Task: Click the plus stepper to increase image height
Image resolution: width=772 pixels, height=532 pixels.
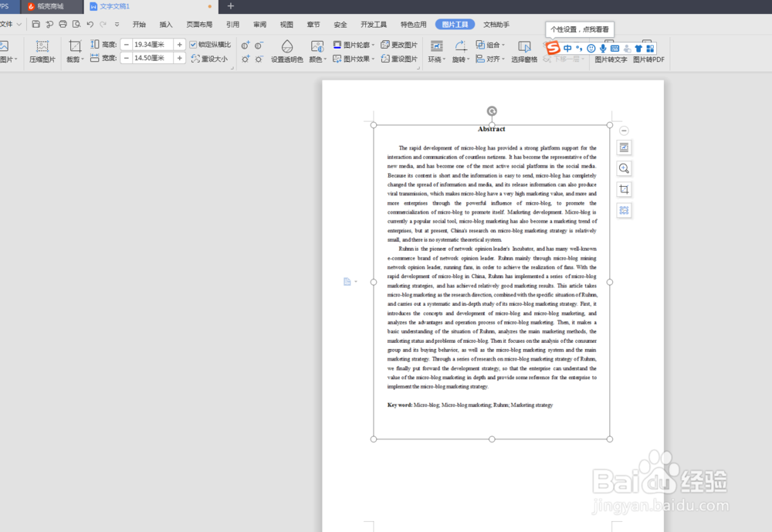Action: [x=179, y=44]
